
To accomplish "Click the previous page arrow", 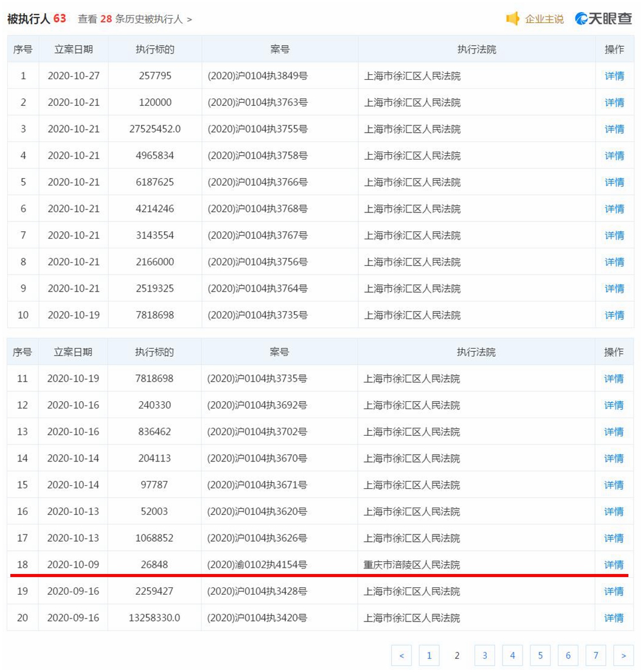I will point(401,656).
